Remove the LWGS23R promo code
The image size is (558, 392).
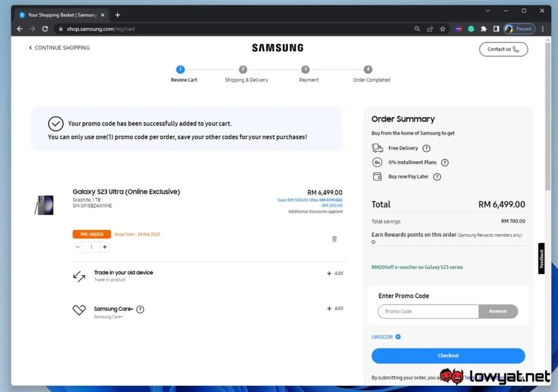click(398, 337)
